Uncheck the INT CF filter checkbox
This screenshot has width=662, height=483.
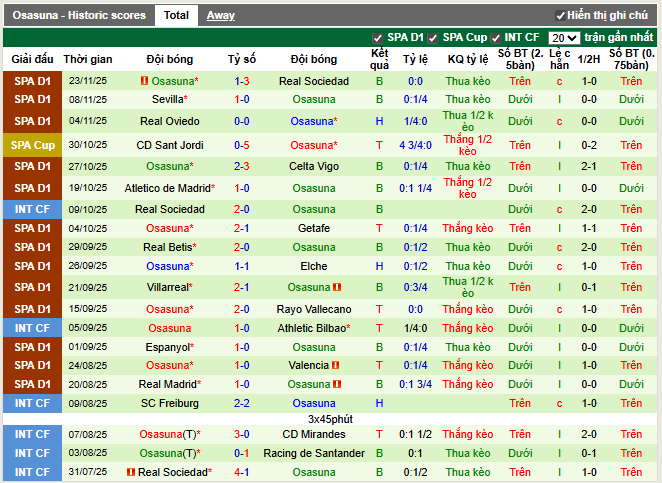tap(495, 38)
